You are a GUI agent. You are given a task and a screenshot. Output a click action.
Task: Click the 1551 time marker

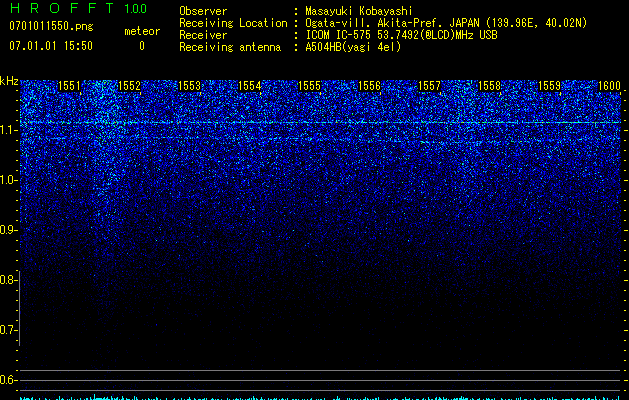point(69,86)
